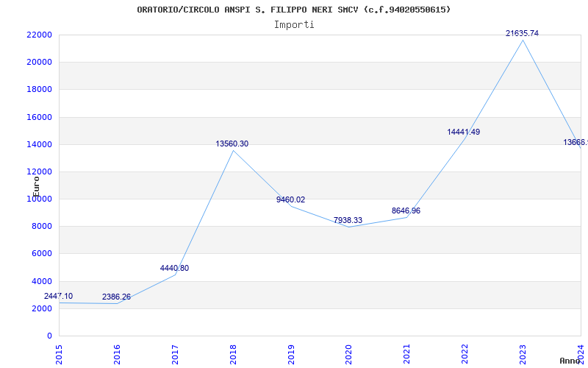
Task: Click the Euro y-axis title
Action: 36,187
